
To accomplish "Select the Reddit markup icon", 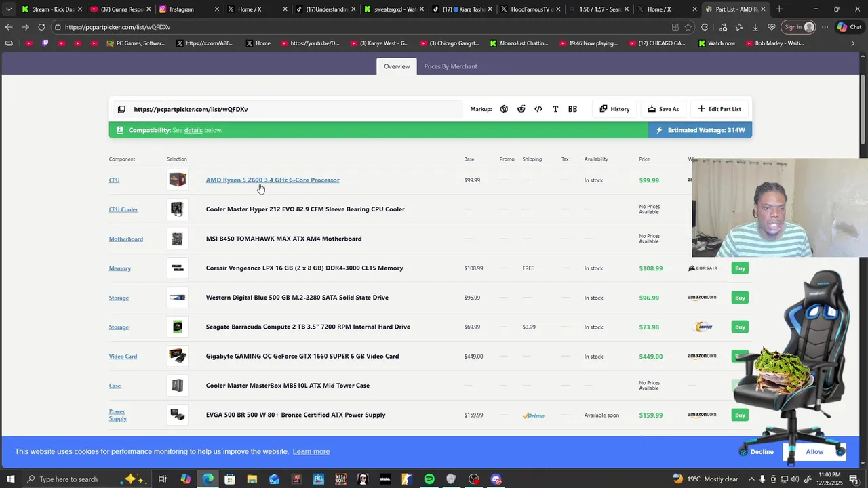I will tap(521, 109).
